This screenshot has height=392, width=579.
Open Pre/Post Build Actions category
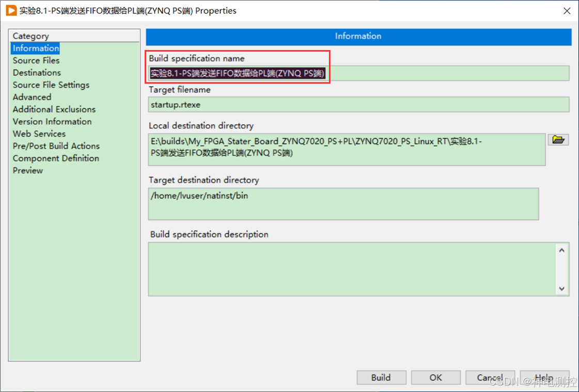(56, 145)
